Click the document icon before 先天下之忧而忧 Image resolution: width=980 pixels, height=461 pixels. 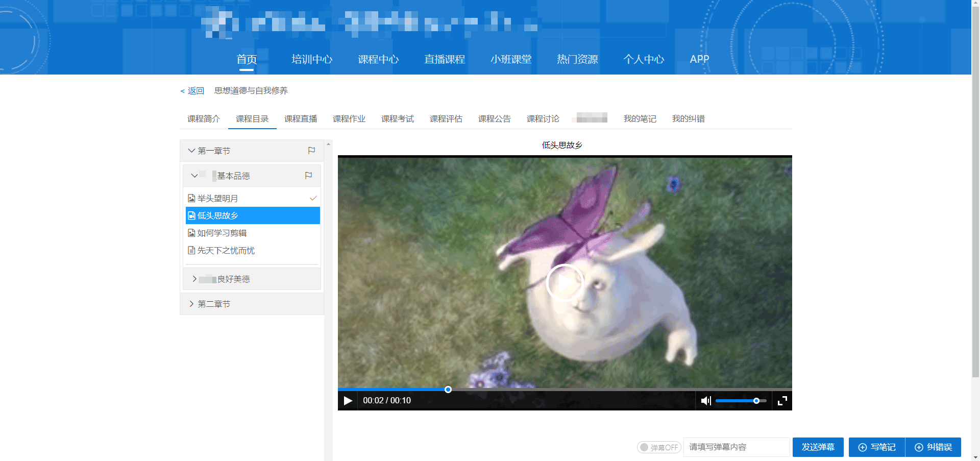pyautogui.click(x=191, y=250)
